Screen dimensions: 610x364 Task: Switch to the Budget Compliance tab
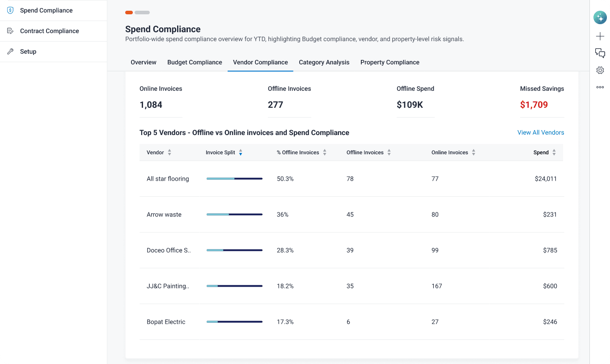195,62
